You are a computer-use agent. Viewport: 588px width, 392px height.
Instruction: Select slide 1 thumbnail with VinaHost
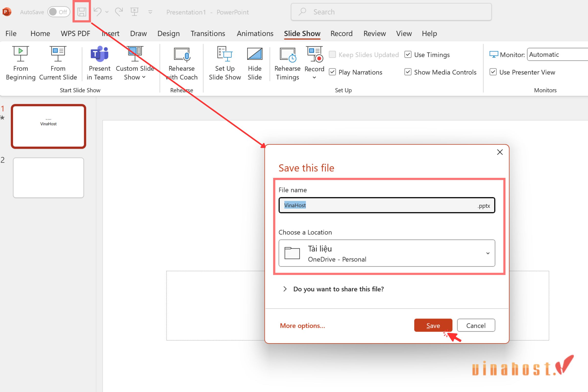pyautogui.click(x=49, y=126)
